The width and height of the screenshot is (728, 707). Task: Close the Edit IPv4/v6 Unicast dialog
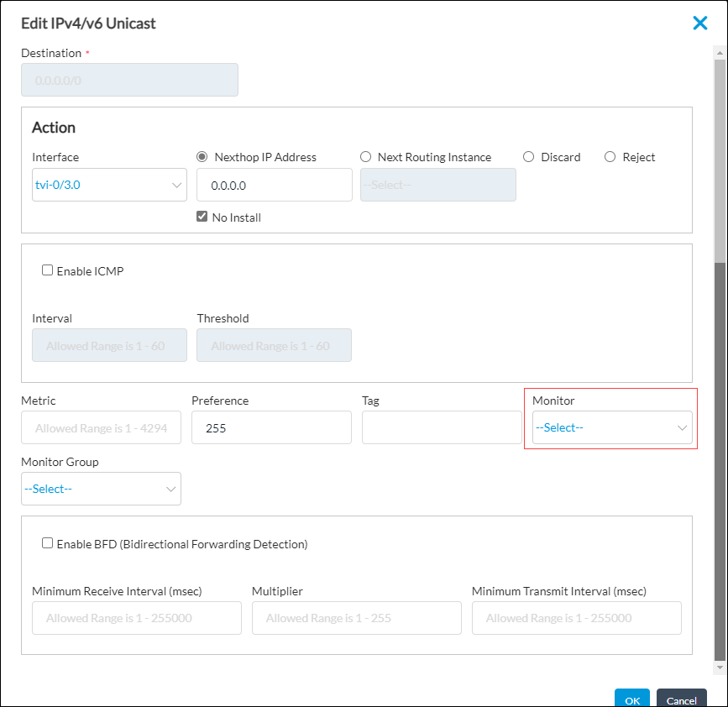pos(700,23)
